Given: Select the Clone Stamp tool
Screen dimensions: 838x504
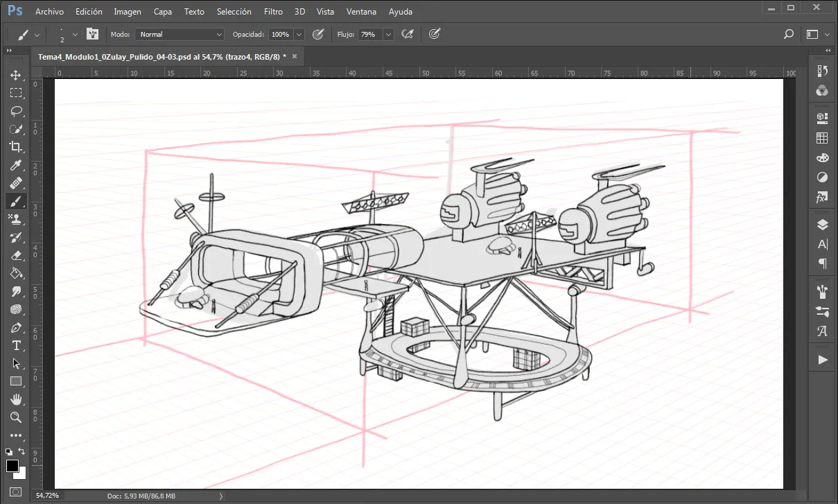Looking at the screenshot, I should [16, 219].
